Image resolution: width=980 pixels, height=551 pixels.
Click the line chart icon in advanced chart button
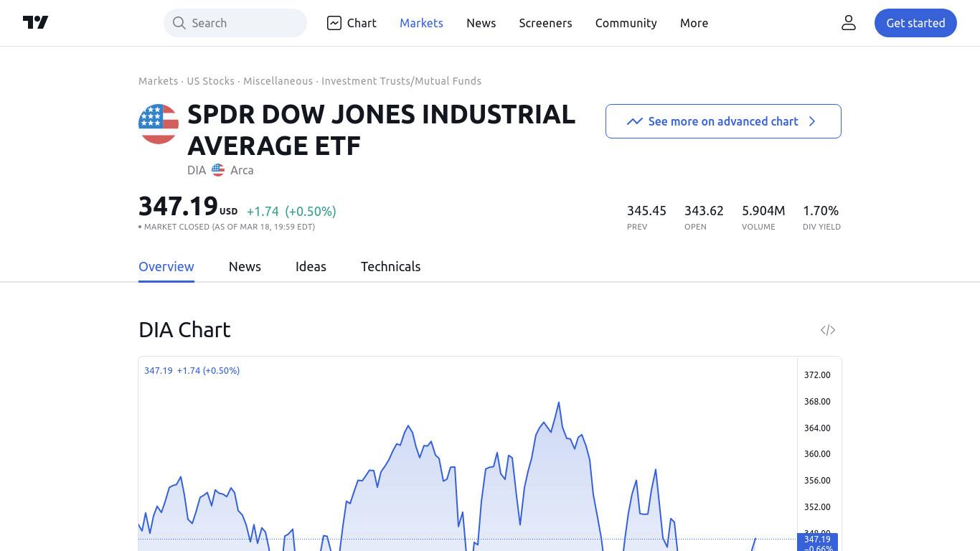tap(634, 121)
